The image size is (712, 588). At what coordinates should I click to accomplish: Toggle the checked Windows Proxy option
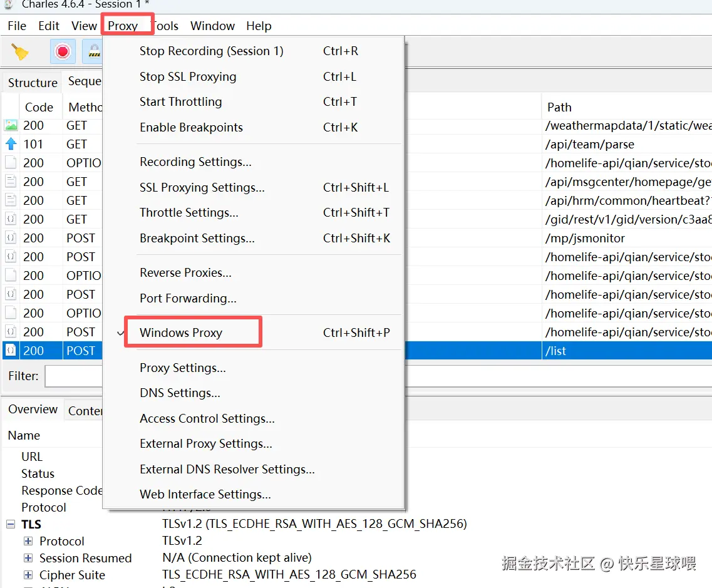click(x=254, y=333)
